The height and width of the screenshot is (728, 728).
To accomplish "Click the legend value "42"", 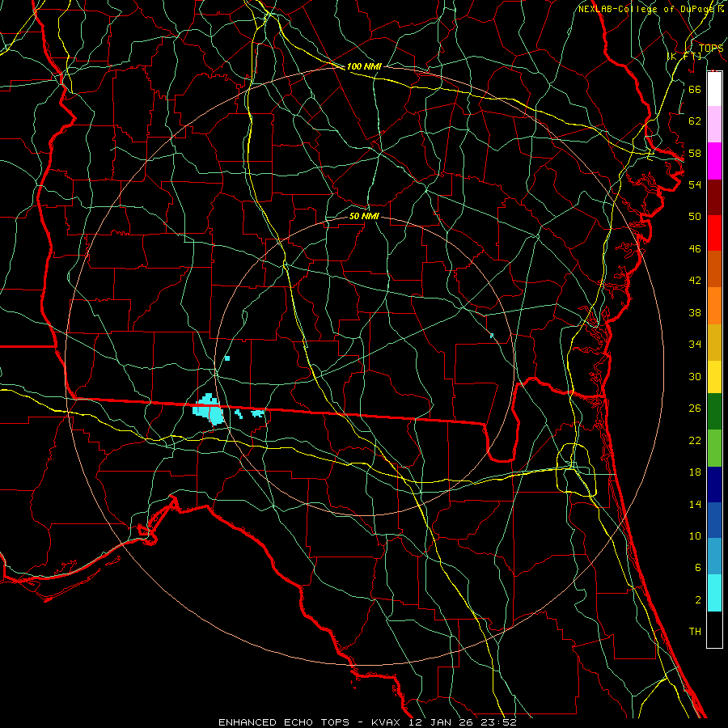I will click(x=695, y=281).
